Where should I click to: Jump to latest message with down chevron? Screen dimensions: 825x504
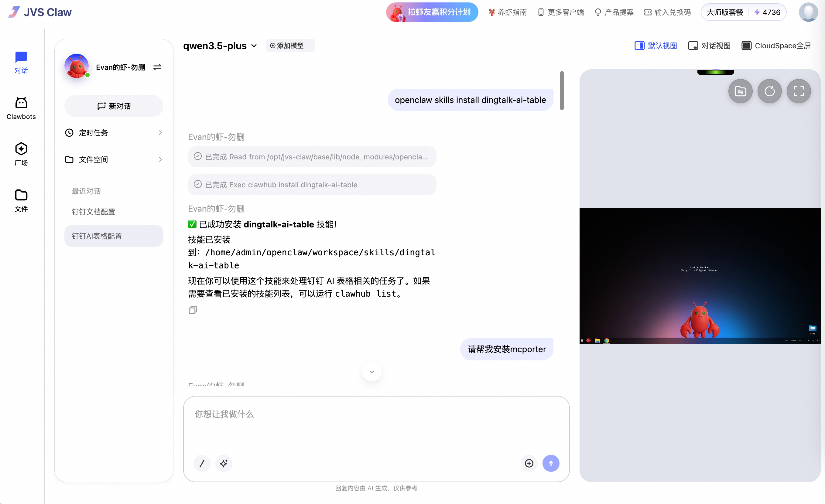pos(372,372)
